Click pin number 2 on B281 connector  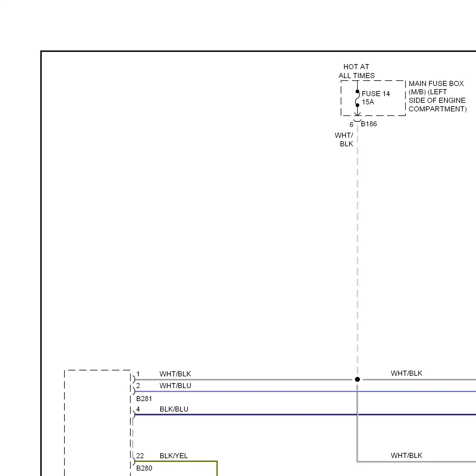click(x=138, y=386)
